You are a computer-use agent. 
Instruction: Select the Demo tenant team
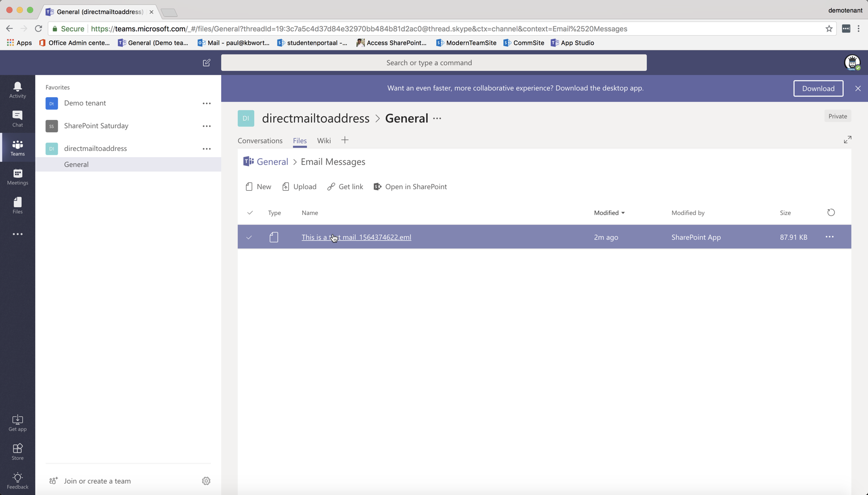[x=85, y=103]
